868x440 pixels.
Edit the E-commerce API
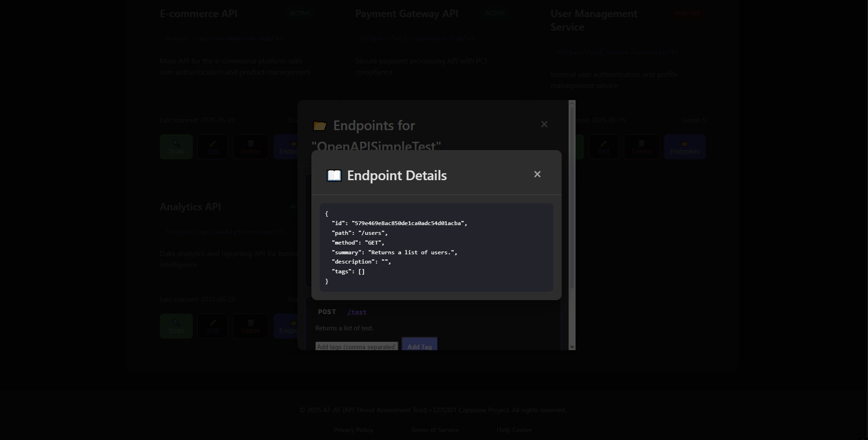click(x=213, y=147)
